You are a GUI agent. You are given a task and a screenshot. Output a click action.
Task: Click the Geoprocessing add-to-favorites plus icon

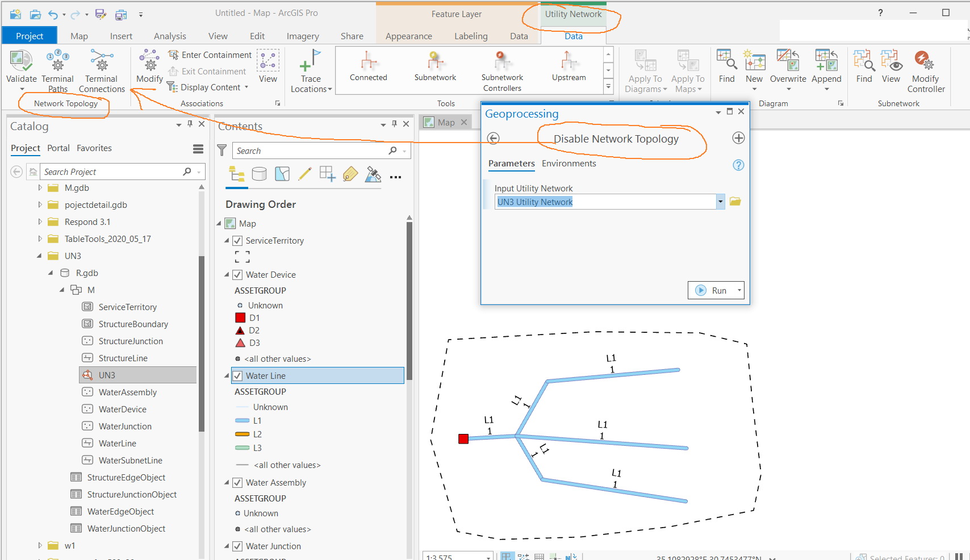tap(738, 138)
